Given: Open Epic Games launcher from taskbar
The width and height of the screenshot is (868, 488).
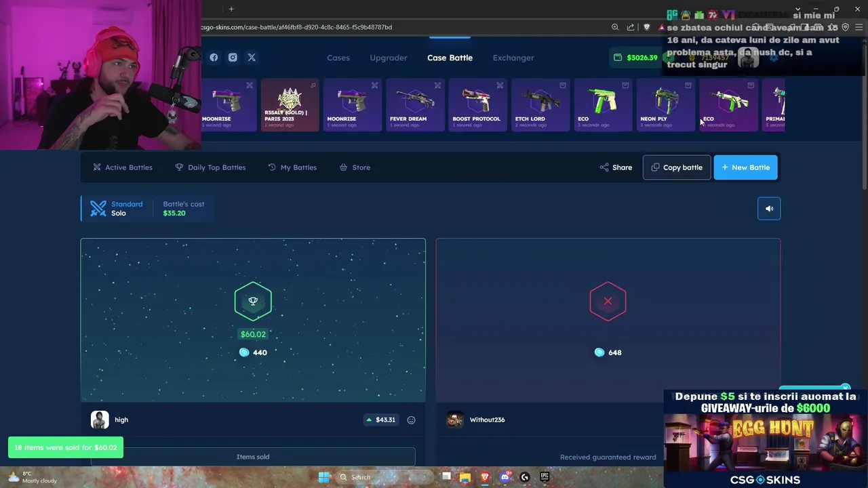Looking at the screenshot, I should point(545,477).
